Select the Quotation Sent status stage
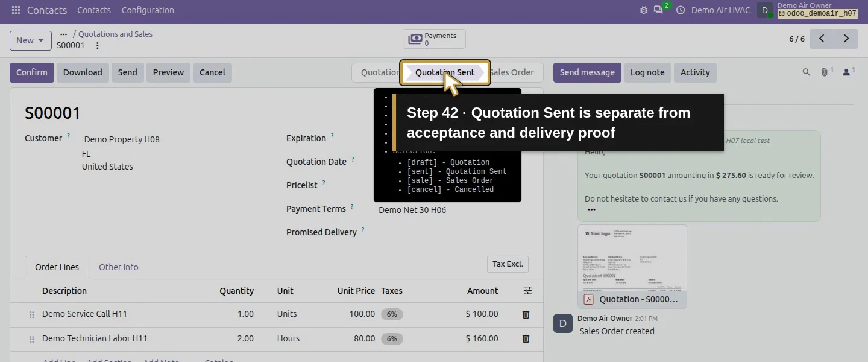 (x=445, y=72)
